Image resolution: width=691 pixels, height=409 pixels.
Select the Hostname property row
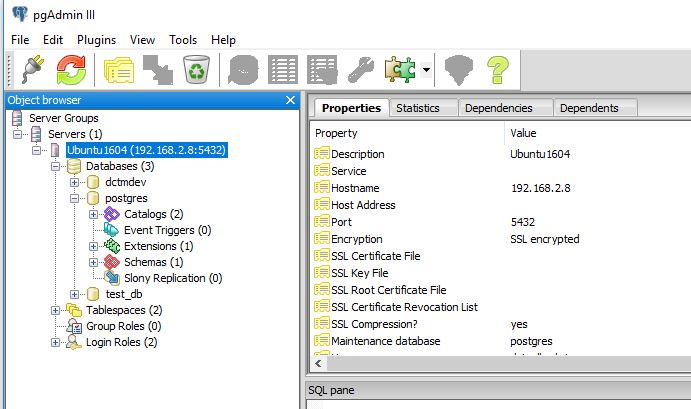(501, 188)
